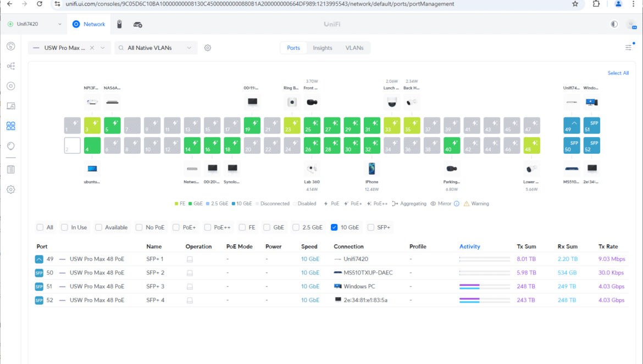Click the Ring B... doorbell device icon

coord(292,102)
